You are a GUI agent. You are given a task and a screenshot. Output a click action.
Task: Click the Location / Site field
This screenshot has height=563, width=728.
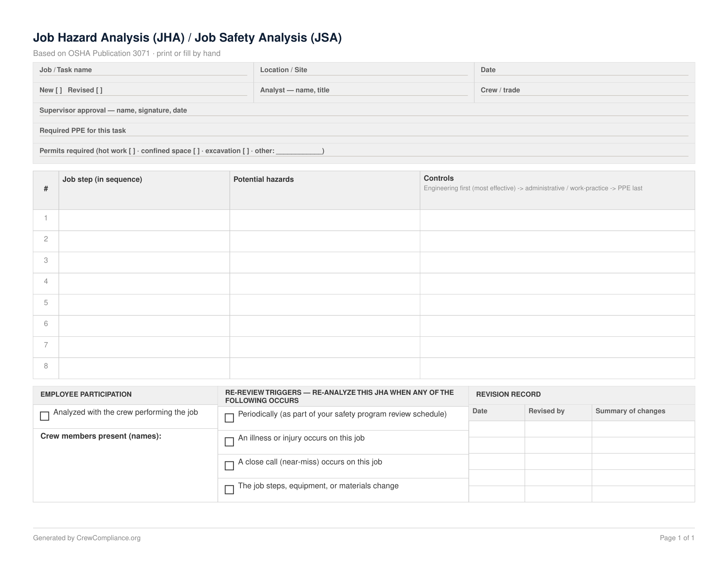pyautogui.click(x=364, y=72)
